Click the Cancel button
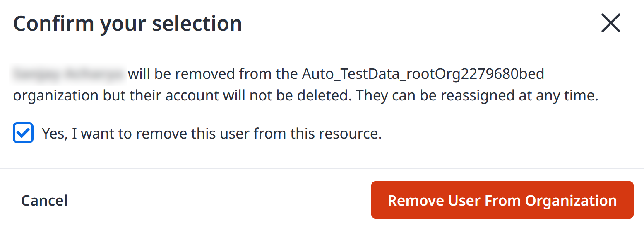 click(x=44, y=200)
